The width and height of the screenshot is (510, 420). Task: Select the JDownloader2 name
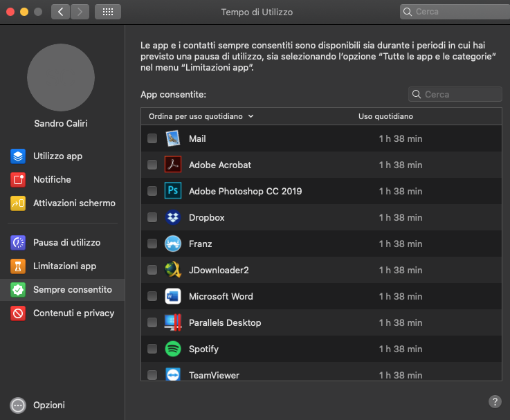(x=219, y=270)
